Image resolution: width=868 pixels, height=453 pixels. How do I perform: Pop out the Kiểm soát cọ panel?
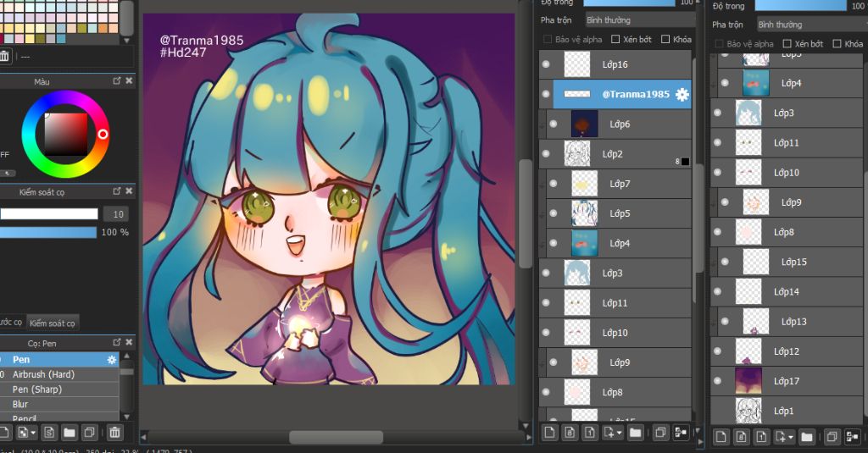117,191
